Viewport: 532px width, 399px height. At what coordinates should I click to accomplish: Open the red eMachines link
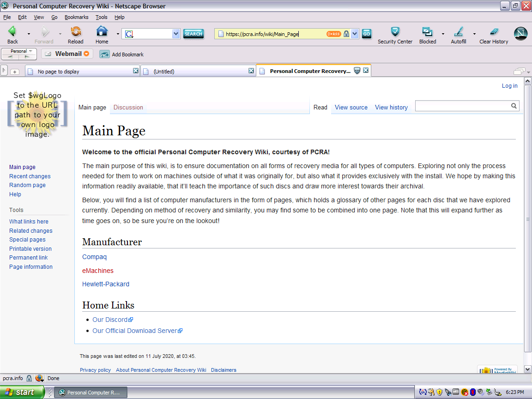pyautogui.click(x=98, y=271)
